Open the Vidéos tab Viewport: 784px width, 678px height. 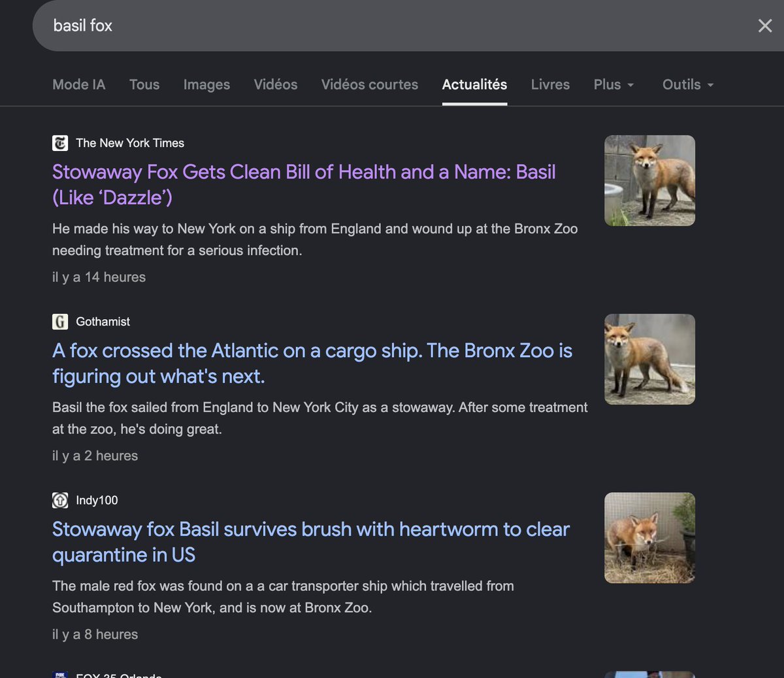click(276, 84)
